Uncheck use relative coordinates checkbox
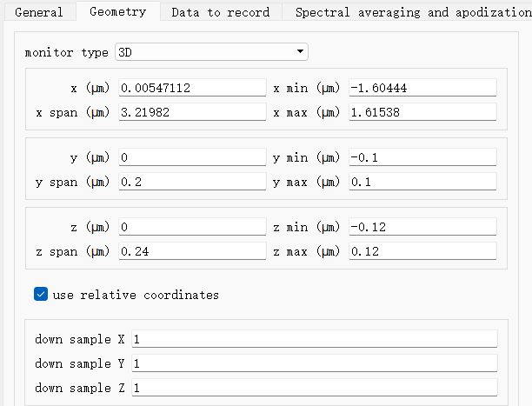Image resolution: width=532 pixels, height=406 pixels. (41, 294)
